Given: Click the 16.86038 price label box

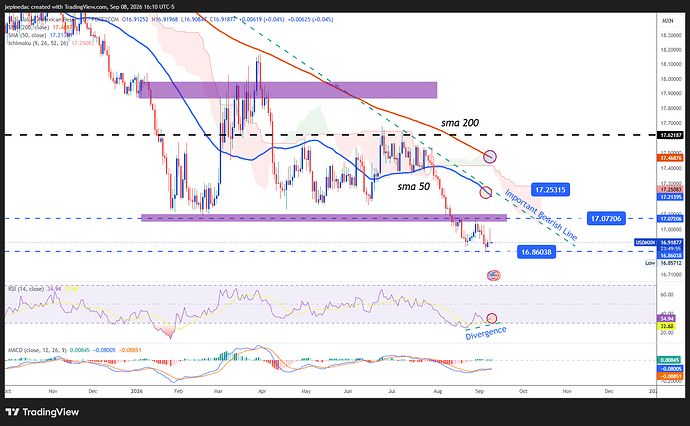Looking at the screenshot, I should 536,252.
